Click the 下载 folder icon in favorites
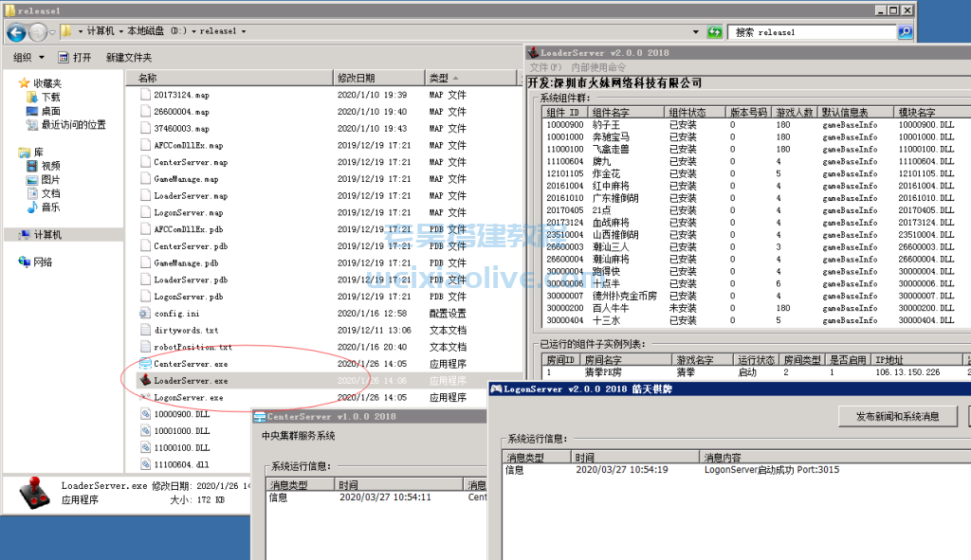The width and height of the screenshot is (971, 560). (29, 97)
